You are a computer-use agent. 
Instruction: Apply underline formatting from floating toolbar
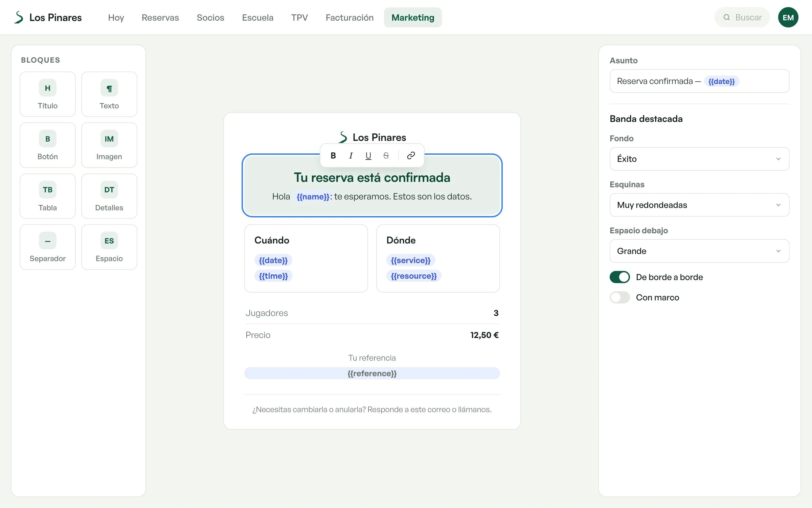point(368,155)
